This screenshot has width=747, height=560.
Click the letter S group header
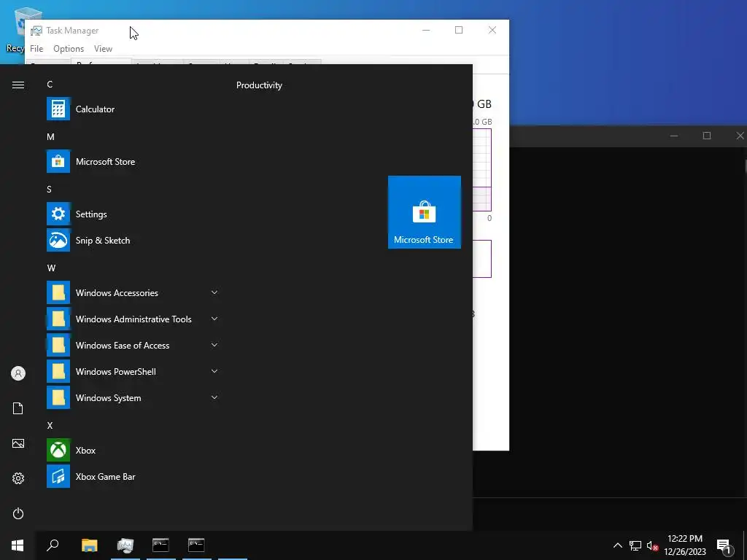pos(49,189)
